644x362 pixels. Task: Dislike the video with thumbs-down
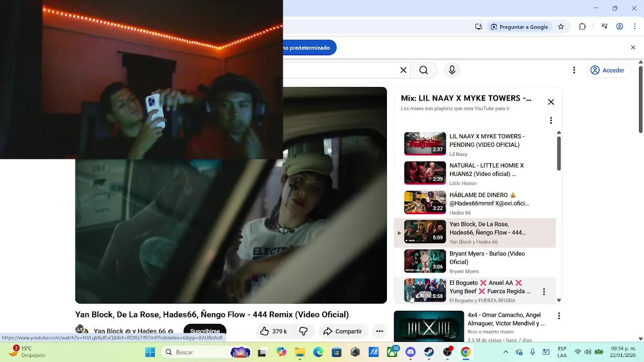tap(303, 331)
